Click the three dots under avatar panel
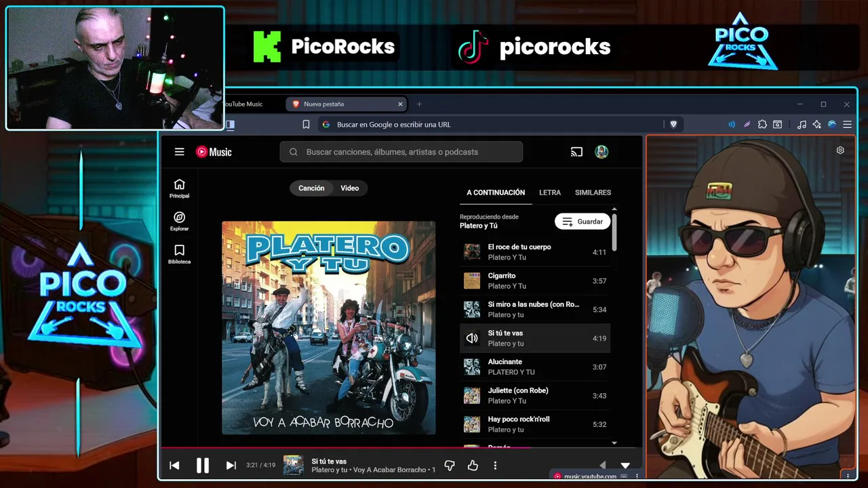The width and height of the screenshot is (868, 488). click(x=848, y=476)
